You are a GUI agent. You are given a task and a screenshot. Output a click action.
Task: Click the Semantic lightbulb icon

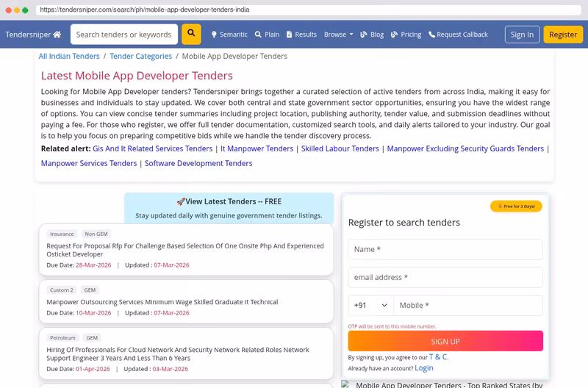tap(214, 35)
